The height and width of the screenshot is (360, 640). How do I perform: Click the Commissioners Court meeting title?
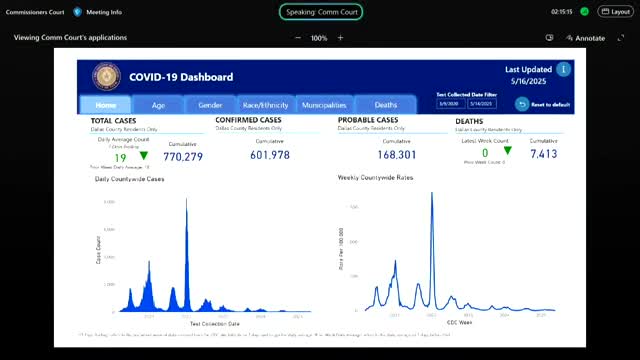[35, 12]
